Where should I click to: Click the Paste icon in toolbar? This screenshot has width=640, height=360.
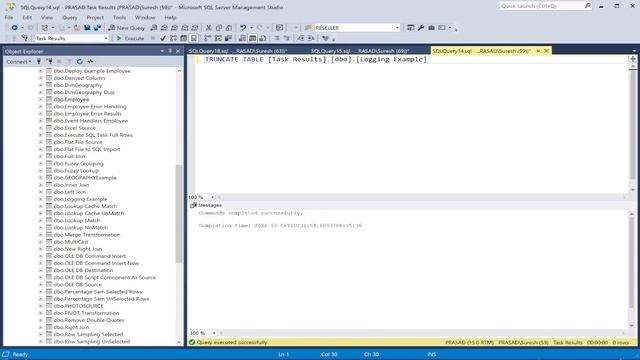(229, 28)
